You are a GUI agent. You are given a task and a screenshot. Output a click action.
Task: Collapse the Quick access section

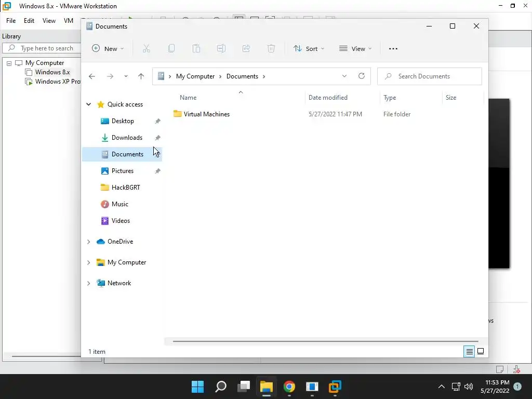pyautogui.click(x=88, y=104)
